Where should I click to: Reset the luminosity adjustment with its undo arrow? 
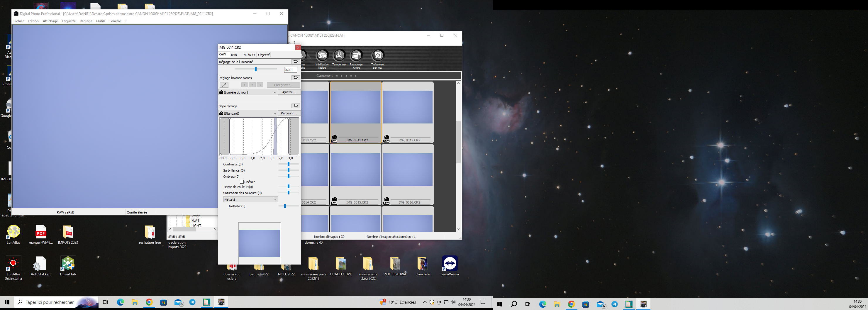[296, 62]
